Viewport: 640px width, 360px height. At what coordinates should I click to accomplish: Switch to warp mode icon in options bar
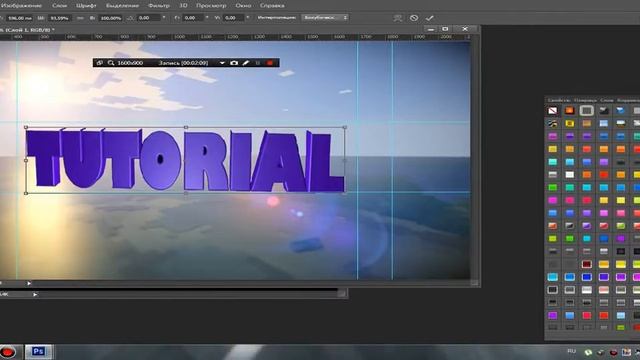pyautogui.click(x=398, y=18)
